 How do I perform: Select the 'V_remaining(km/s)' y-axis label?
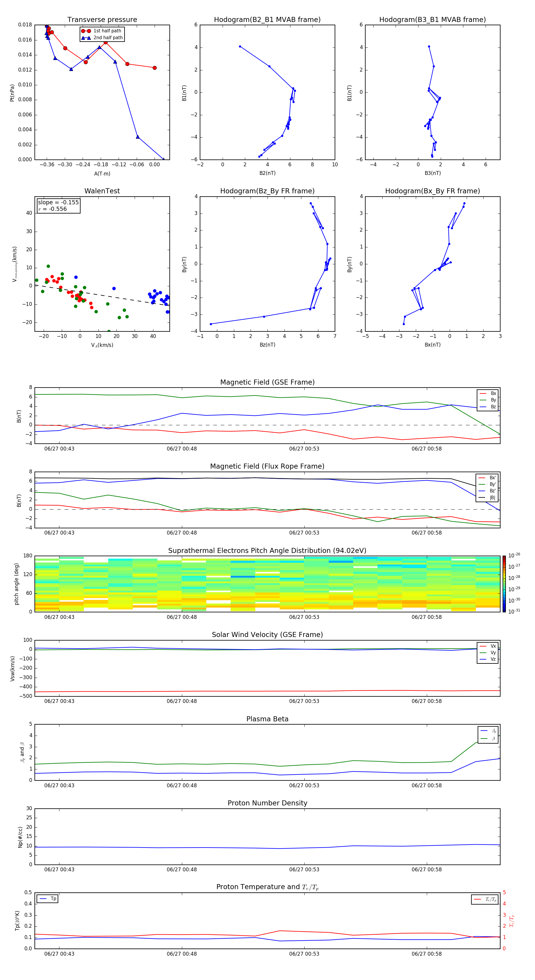(15, 264)
